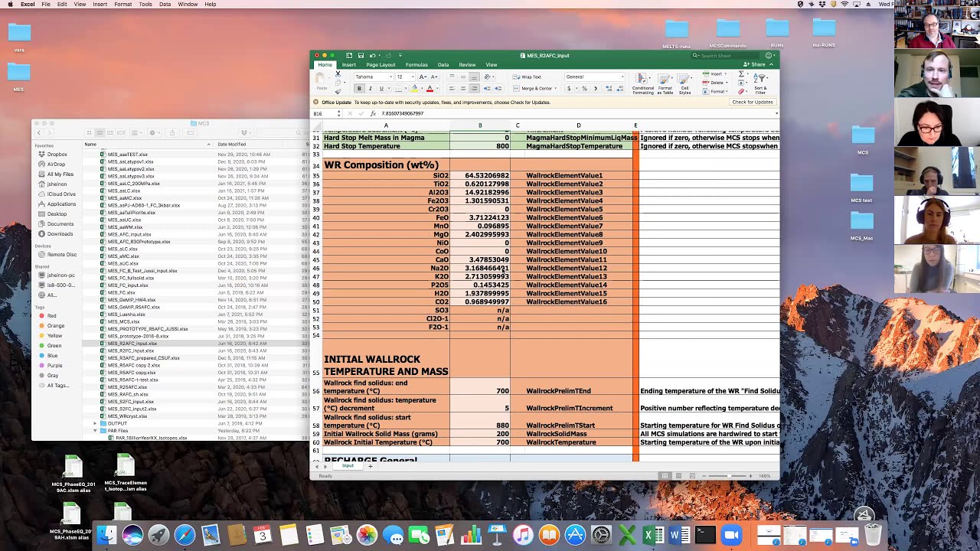Click the Format as Table icon

[x=665, y=83]
